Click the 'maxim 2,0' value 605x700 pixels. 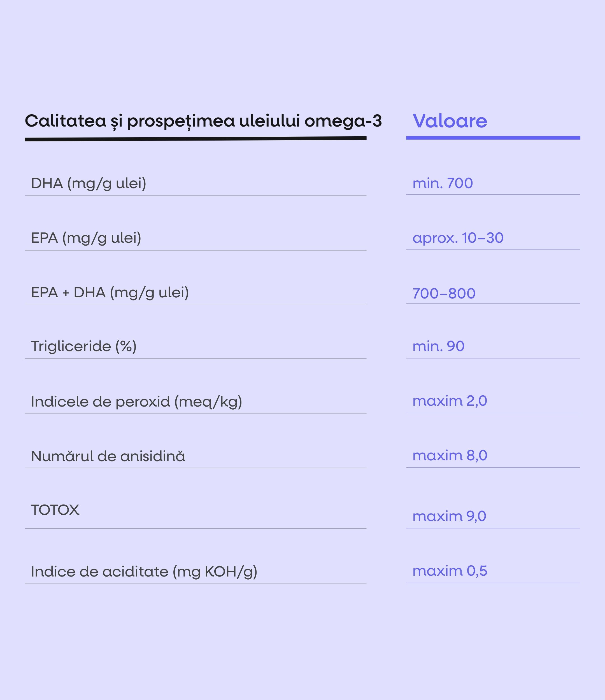450,401
